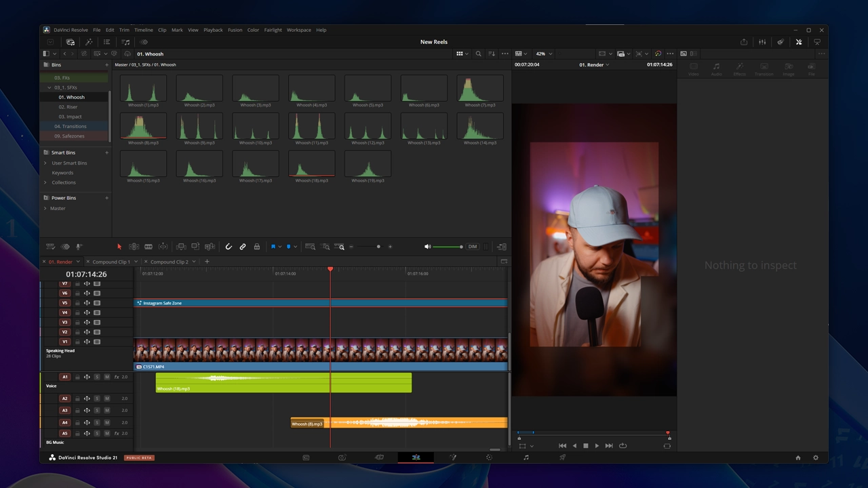Select the arrow Selection Mode tool
This screenshot has width=868, height=488.
coord(119,247)
